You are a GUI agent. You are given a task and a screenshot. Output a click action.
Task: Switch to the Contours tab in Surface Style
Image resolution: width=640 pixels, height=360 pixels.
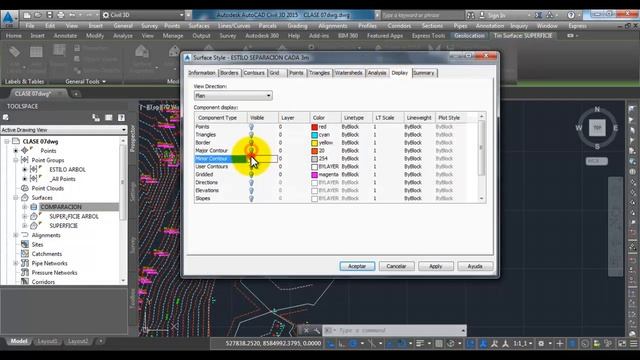(x=254, y=73)
